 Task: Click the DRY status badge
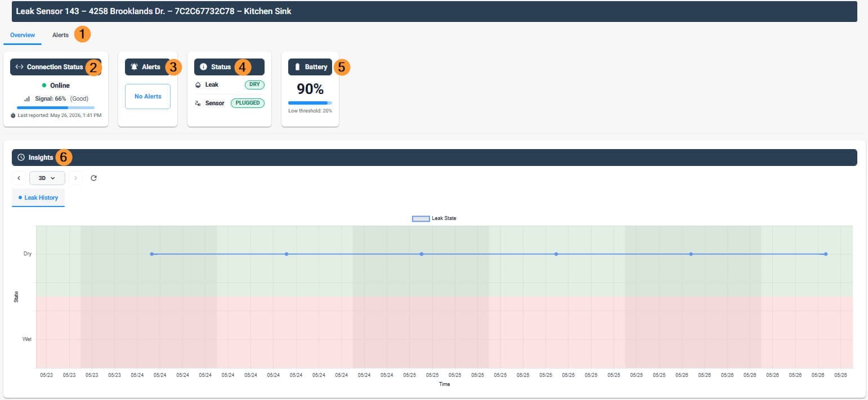pos(254,84)
